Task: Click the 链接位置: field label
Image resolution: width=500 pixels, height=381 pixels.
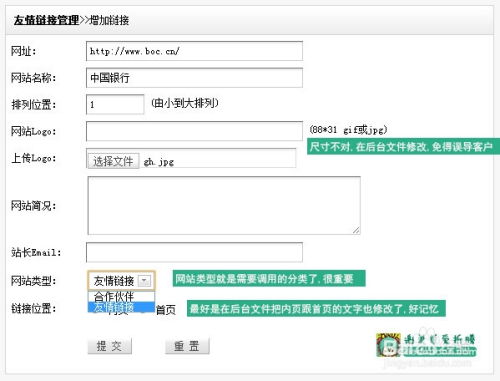Action: 33,308
